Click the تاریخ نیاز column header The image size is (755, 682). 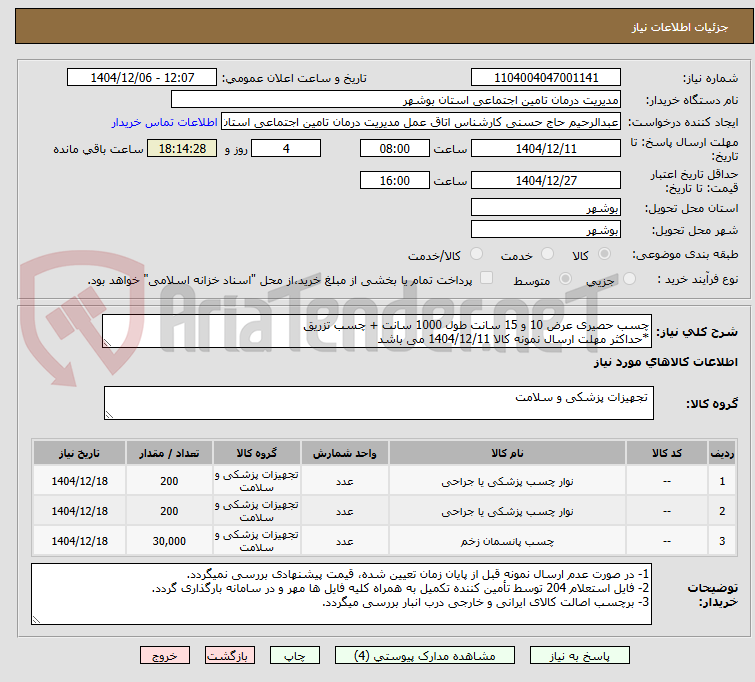point(79,453)
